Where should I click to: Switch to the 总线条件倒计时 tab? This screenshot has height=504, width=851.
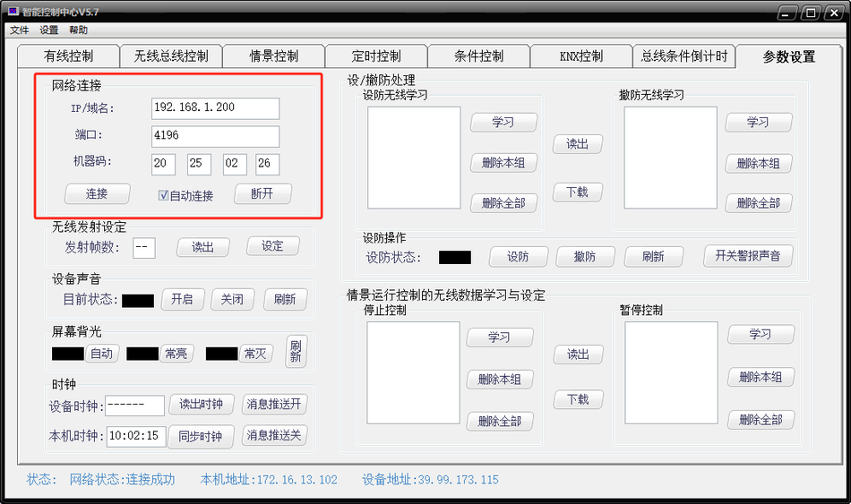(683, 56)
